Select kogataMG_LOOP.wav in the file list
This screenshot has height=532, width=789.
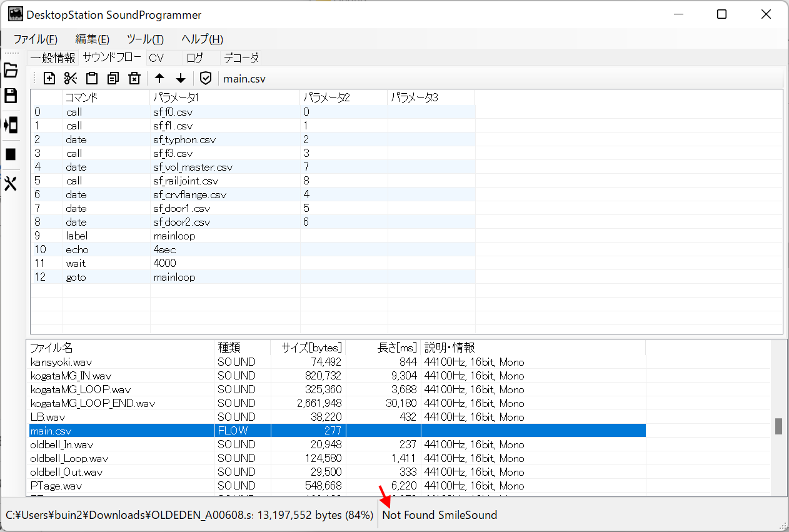coord(81,389)
